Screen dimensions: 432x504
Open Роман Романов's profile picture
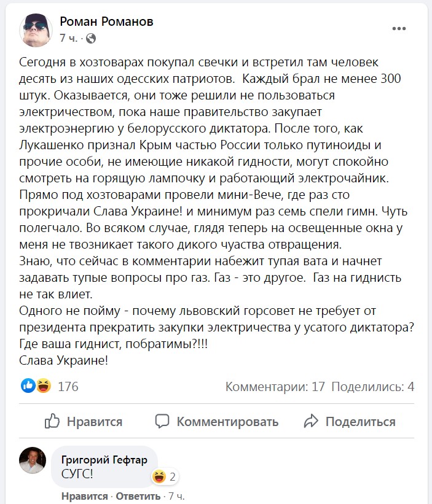click(36, 30)
